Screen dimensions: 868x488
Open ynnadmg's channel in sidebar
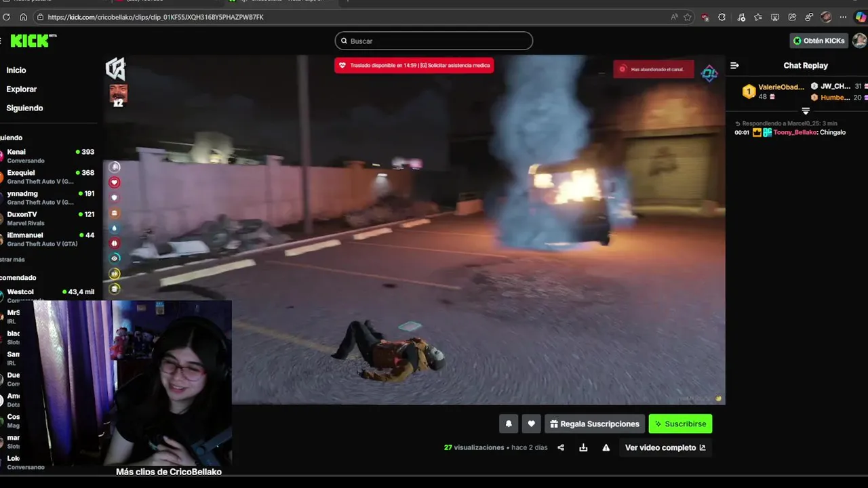(x=49, y=197)
